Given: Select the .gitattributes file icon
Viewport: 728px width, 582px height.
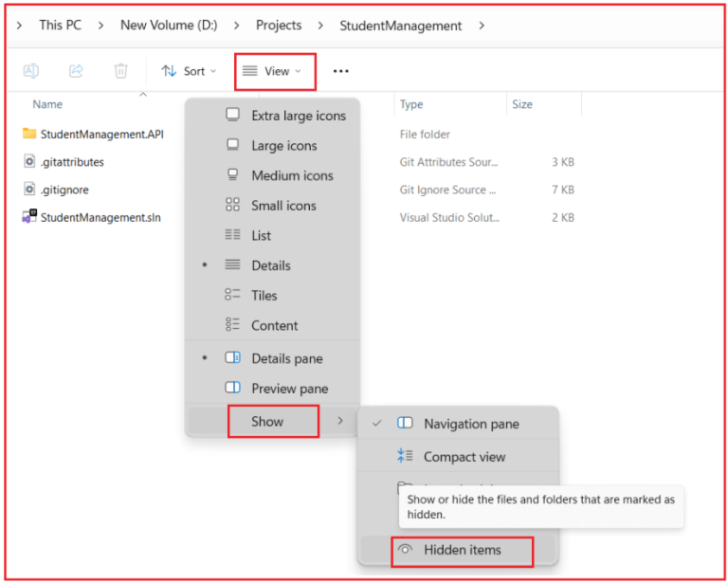Looking at the screenshot, I should point(29,161).
